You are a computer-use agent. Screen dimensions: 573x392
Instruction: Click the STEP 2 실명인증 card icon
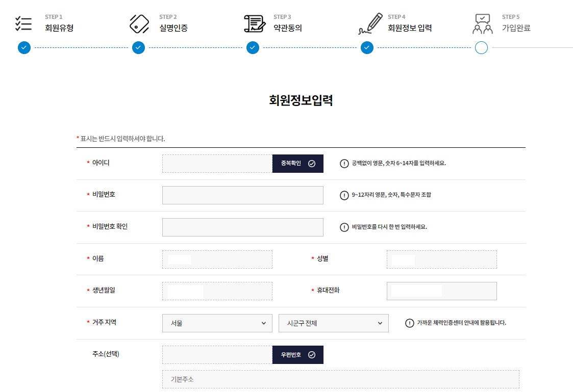[x=138, y=22]
